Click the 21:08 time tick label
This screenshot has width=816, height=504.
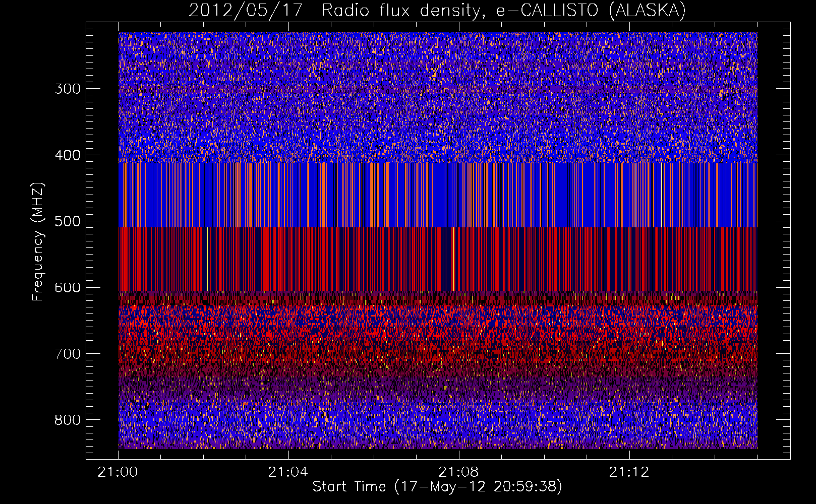coord(458,472)
